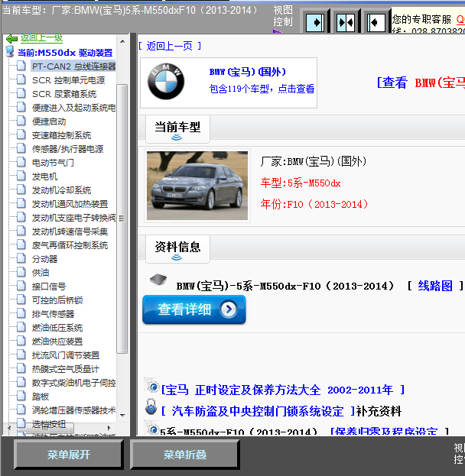Select 排气传感器 tree item
Screen dimensions: 465x476
(53, 314)
